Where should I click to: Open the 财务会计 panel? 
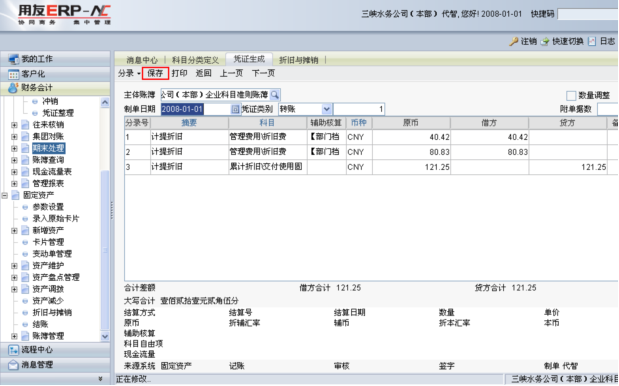[x=55, y=88]
